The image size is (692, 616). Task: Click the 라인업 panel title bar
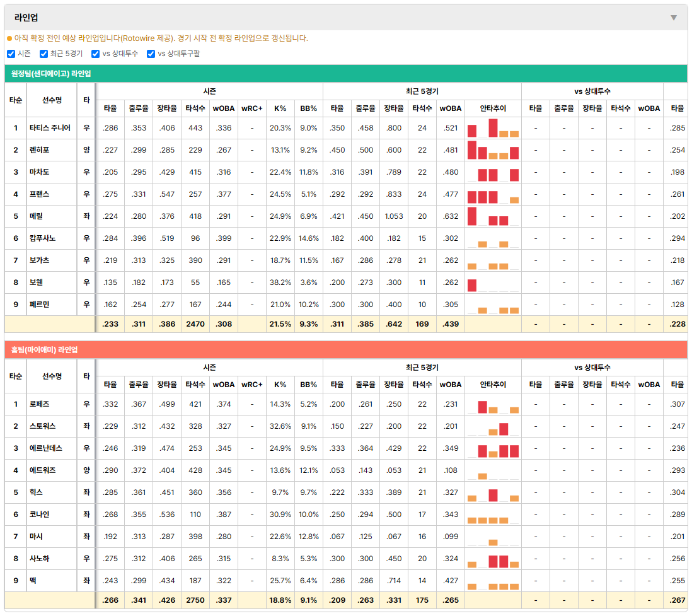[x=346, y=18]
